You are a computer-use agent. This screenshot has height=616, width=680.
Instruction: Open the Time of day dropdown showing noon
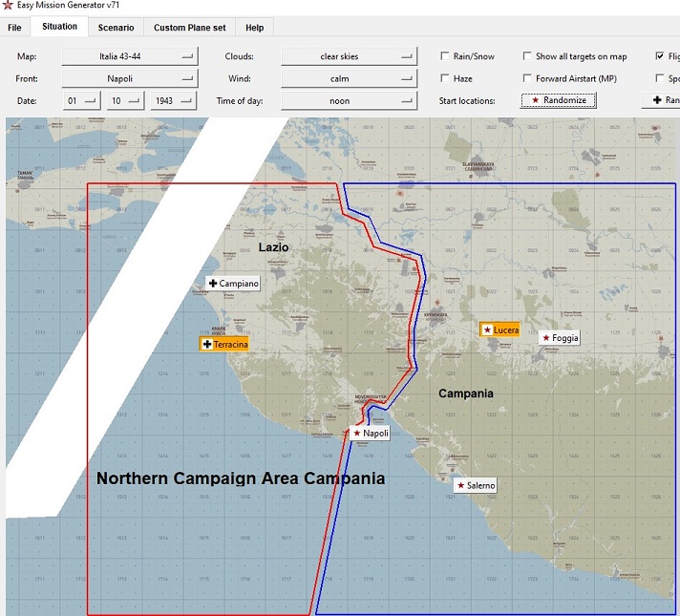pos(350,100)
